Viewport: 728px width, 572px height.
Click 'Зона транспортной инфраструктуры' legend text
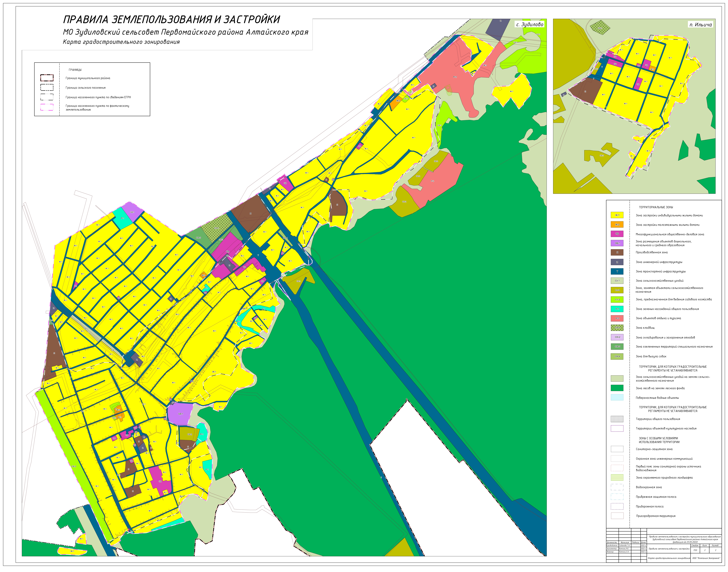pyautogui.click(x=661, y=272)
